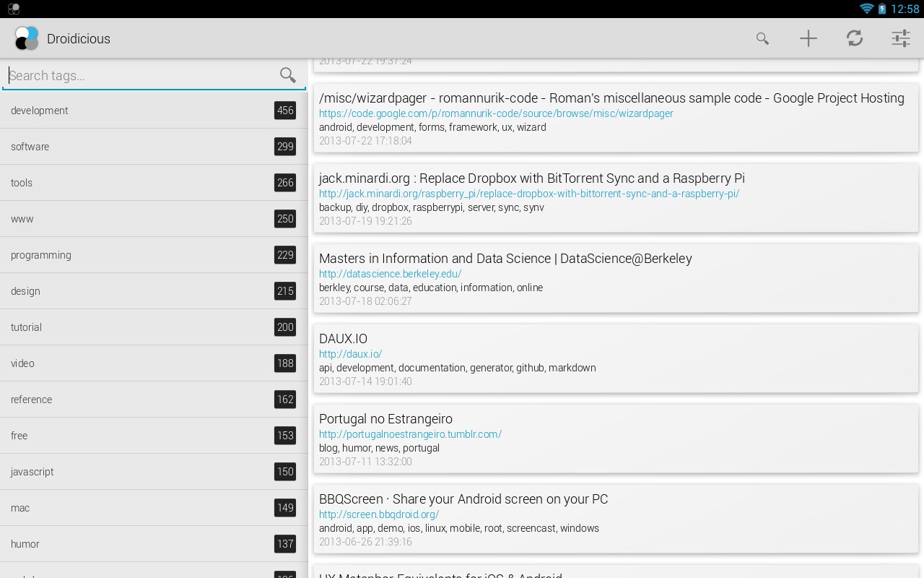924x578 pixels.
Task: Open the DAUX.IO bookmark title
Action: [x=343, y=339]
